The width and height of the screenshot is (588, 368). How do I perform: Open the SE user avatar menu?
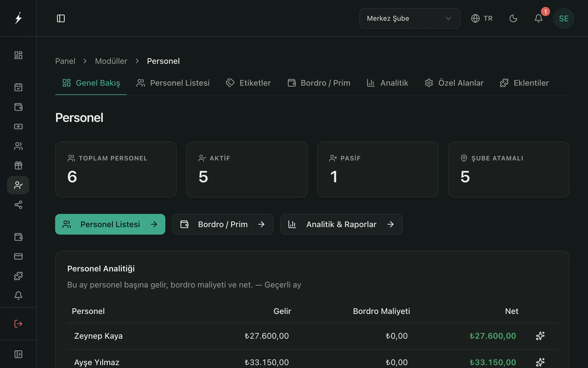pyautogui.click(x=564, y=18)
